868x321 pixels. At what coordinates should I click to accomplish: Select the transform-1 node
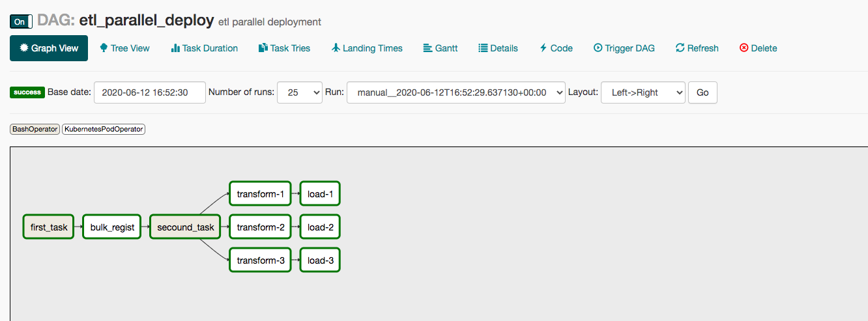tap(261, 194)
